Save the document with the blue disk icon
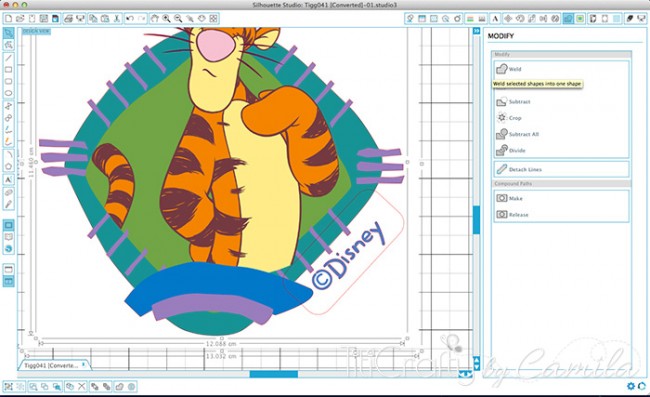Image resolution: width=650 pixels, height=397 pixels. [55, 19]
